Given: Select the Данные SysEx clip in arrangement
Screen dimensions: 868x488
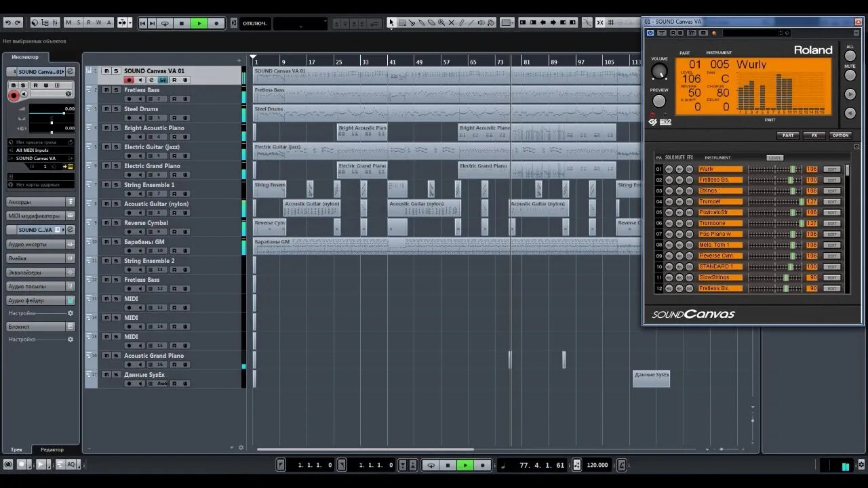Looking at the screenshot, I should click(x=651, y=379).
